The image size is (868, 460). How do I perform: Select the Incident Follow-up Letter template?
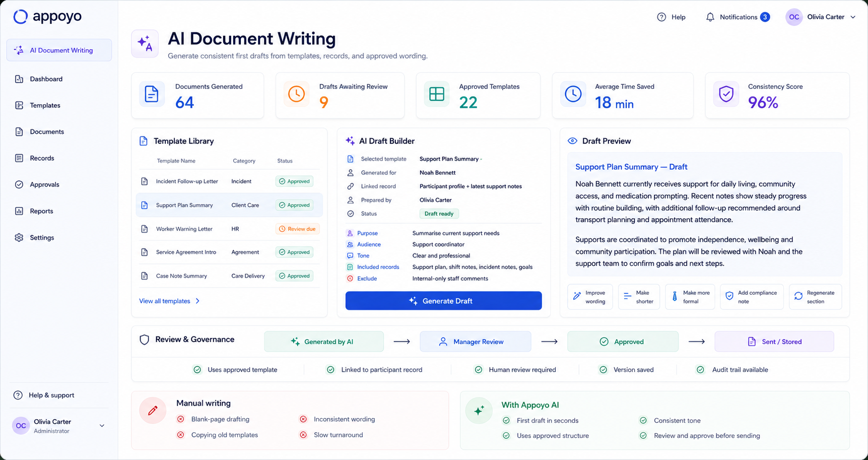(x=229, y=181)
